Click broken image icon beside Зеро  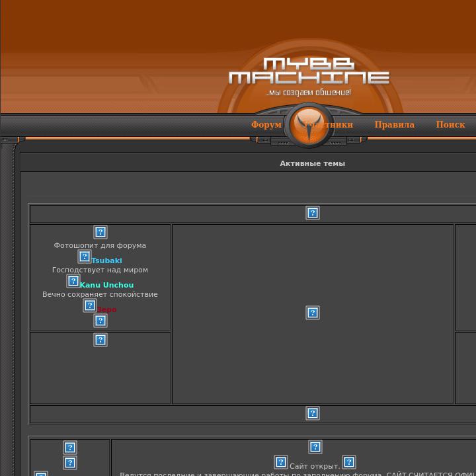tap(90, 305)
